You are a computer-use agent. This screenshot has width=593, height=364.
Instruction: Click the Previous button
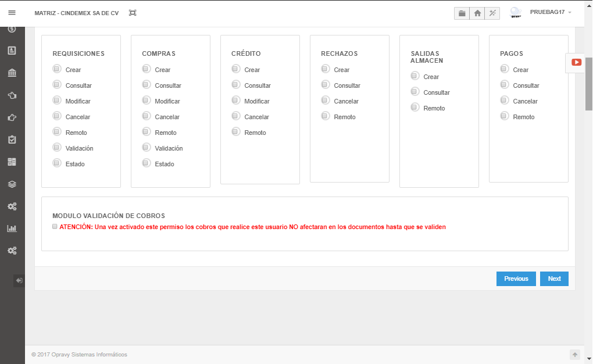tap(516, 279)
